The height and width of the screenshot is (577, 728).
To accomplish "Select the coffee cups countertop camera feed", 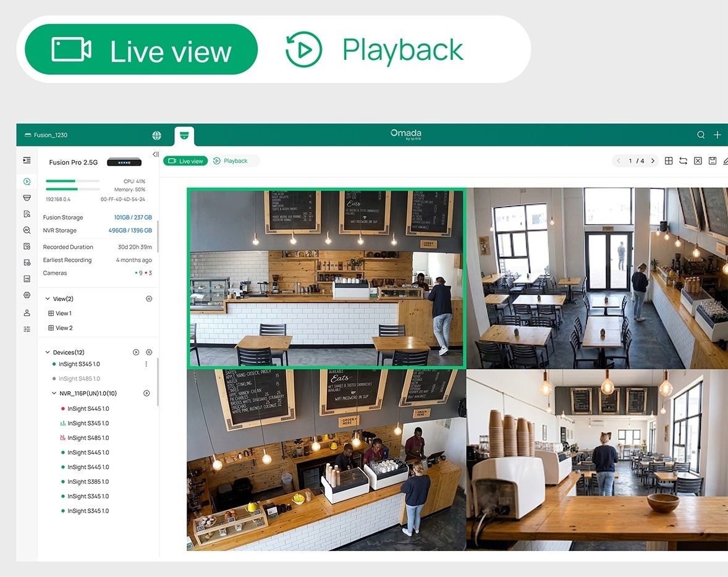I will coord(597,460).
